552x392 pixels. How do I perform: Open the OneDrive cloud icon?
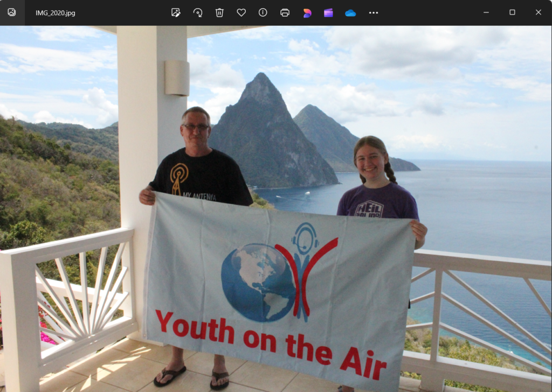point(350,13)
